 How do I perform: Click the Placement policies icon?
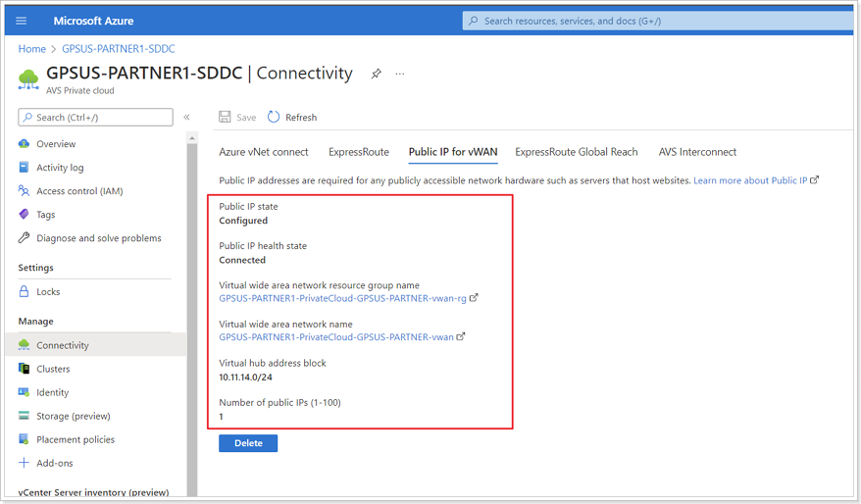pos(24,439)
